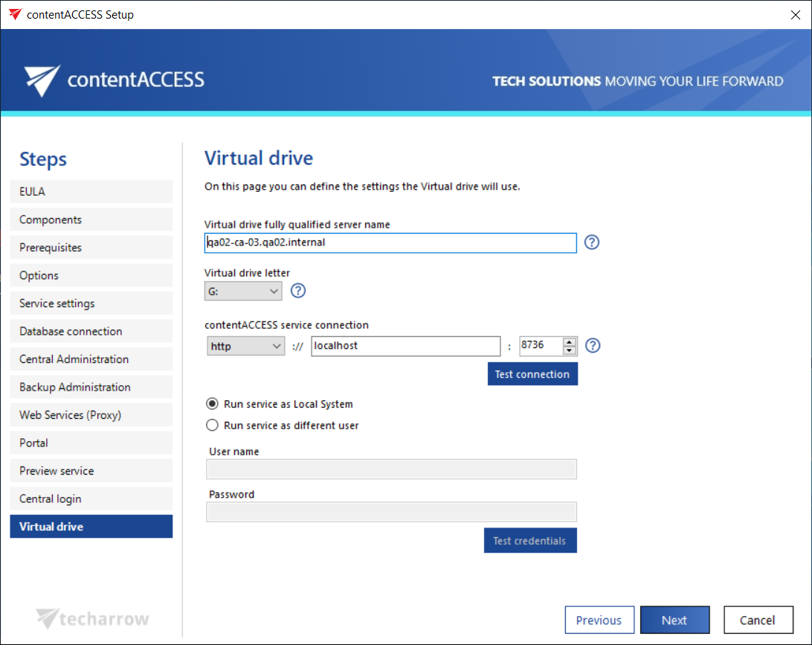Click the localhost host name field
Screen dimensions: 812x645
coord(405,346)
